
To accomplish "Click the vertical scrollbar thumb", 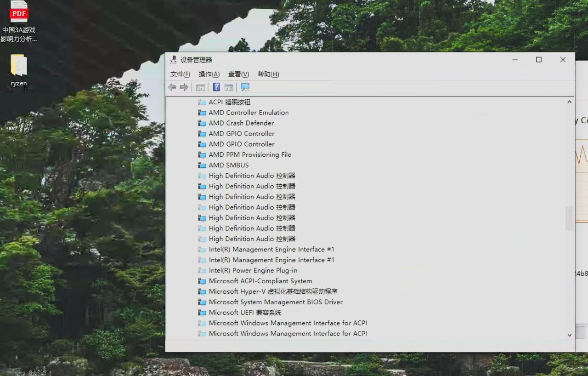I will tap(570, 218).
